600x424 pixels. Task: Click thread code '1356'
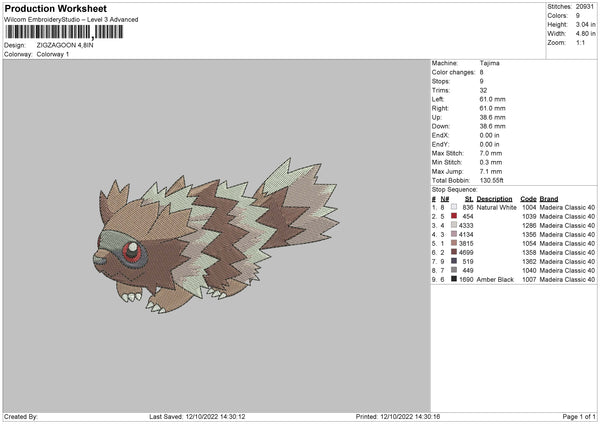click(529, 235)
